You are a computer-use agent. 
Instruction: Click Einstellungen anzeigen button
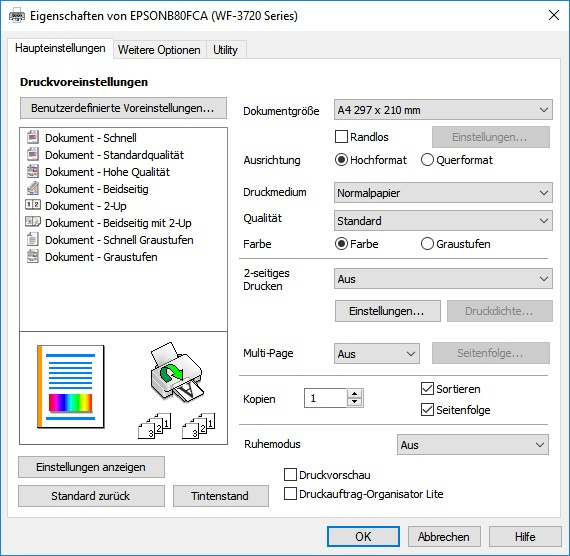(91, 467)
